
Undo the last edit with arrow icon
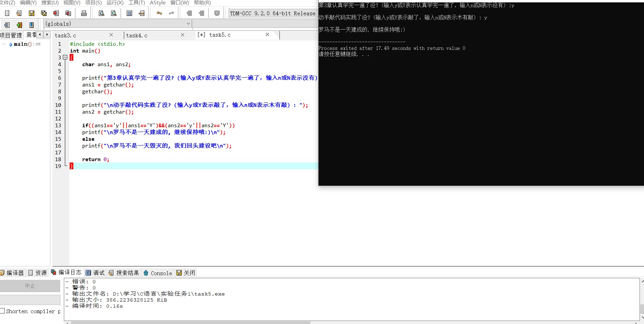(159, 13)
